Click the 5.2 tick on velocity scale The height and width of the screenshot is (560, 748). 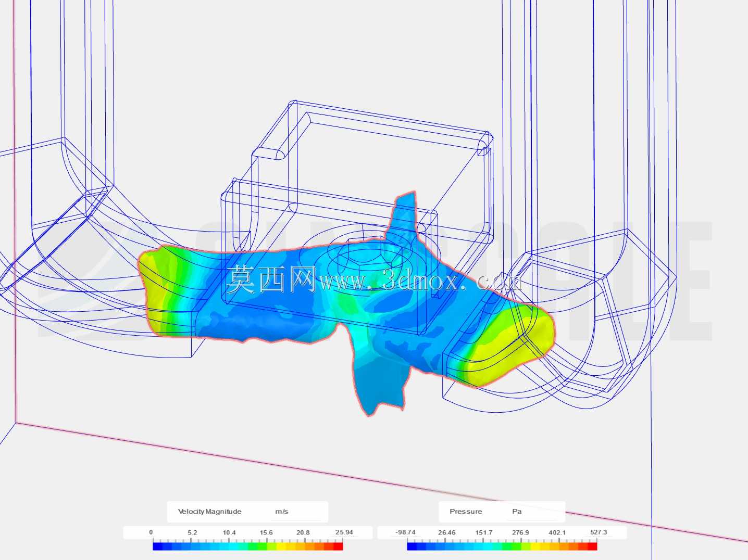coord(192,533)
